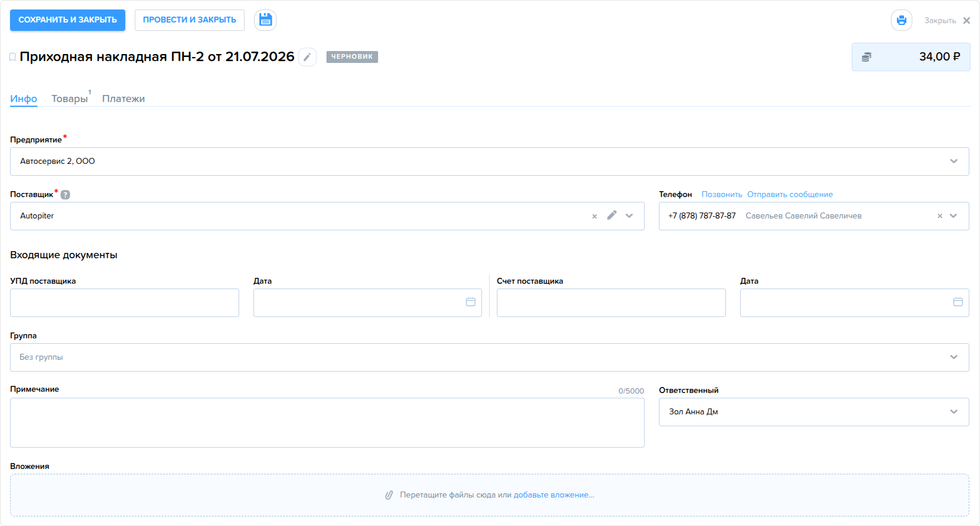Click the Отправить сообщение link
Screen dimensions: 980x526
[x=790, y=195]
